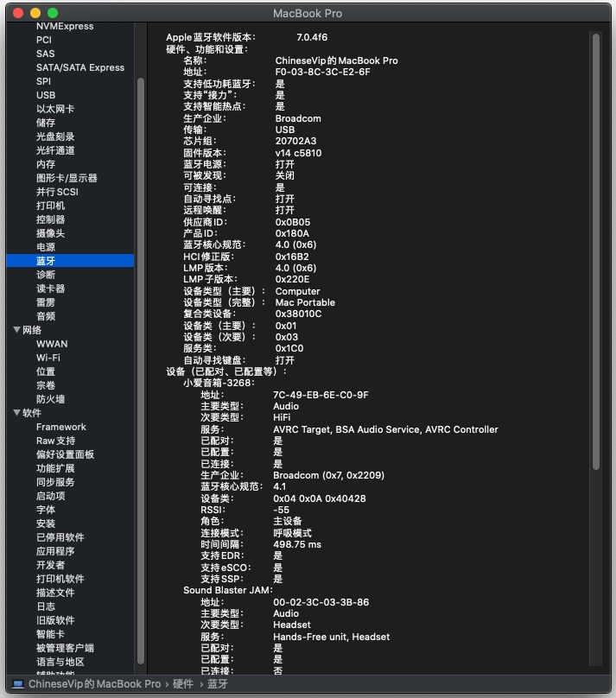Click address 00-02-3C-03-3B-86
The image size is (616, 698).
321,602
